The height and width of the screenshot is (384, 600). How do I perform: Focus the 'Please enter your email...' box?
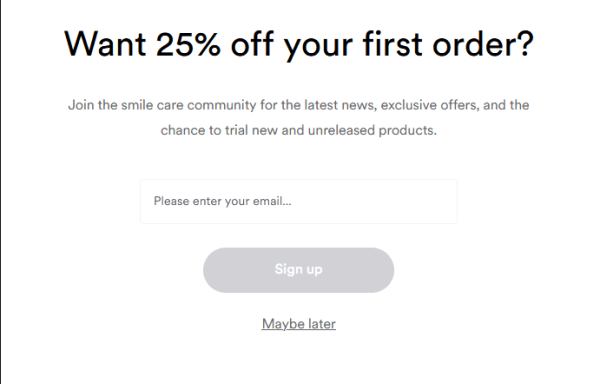click(x=298, y=201)
